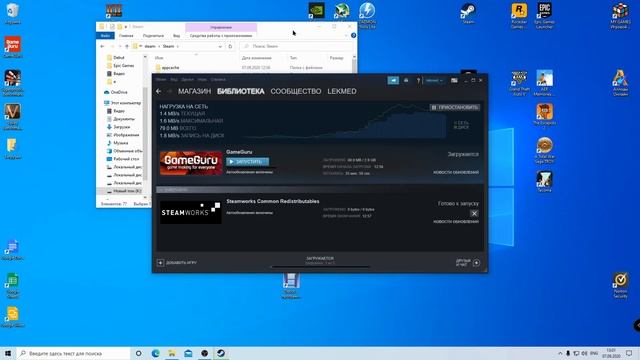Click the blue Steam announcements icon
640x360 pixels.
coord(393,80)
